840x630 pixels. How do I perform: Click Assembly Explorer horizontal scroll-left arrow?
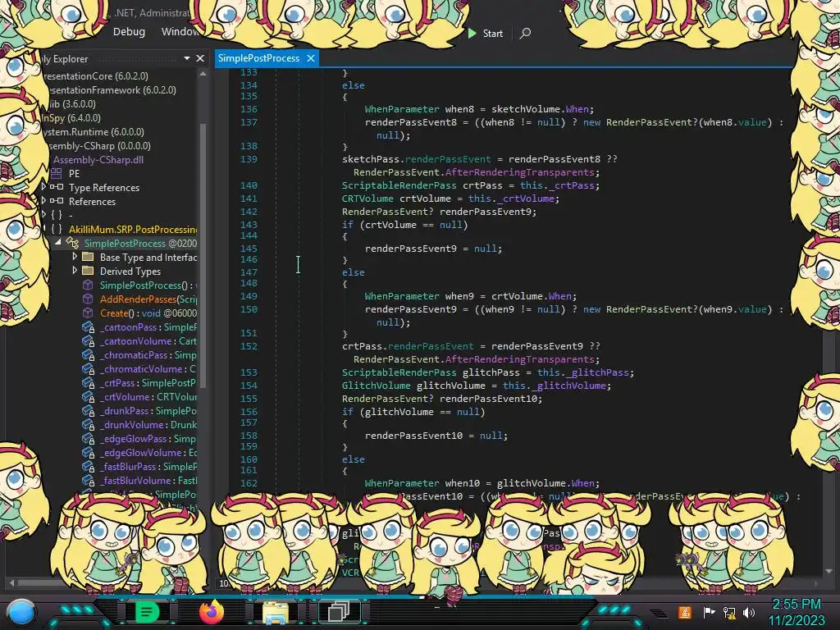[x=11, y=583]
